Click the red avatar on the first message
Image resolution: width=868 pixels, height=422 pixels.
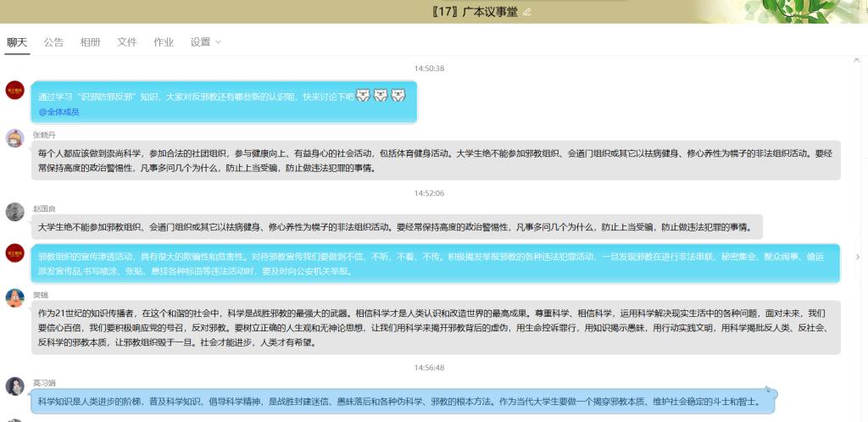pyautogui.click(x=14, y=90)
